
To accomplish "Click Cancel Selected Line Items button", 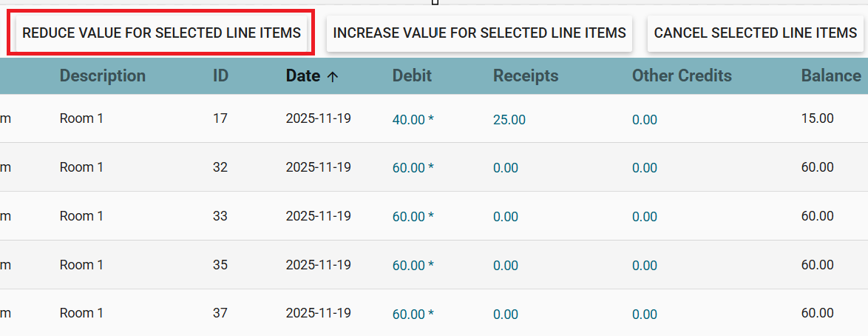I will coord(755,33).
